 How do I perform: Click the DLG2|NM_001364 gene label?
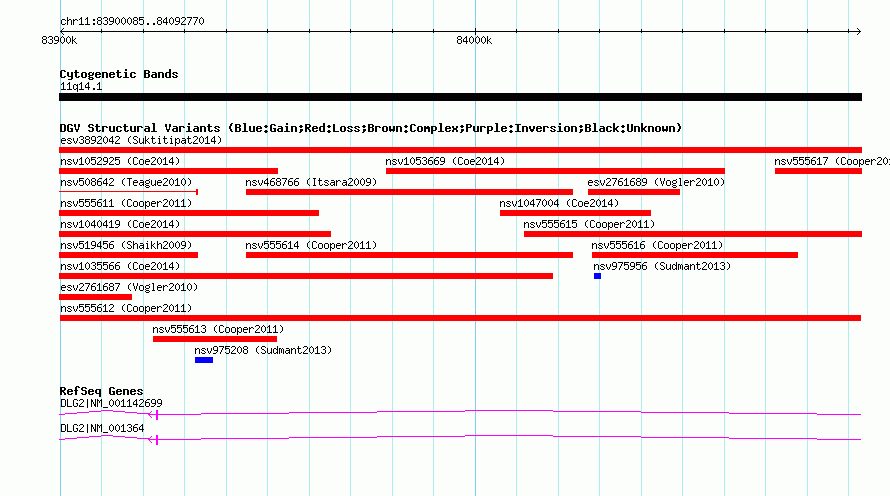pos(102,428)
